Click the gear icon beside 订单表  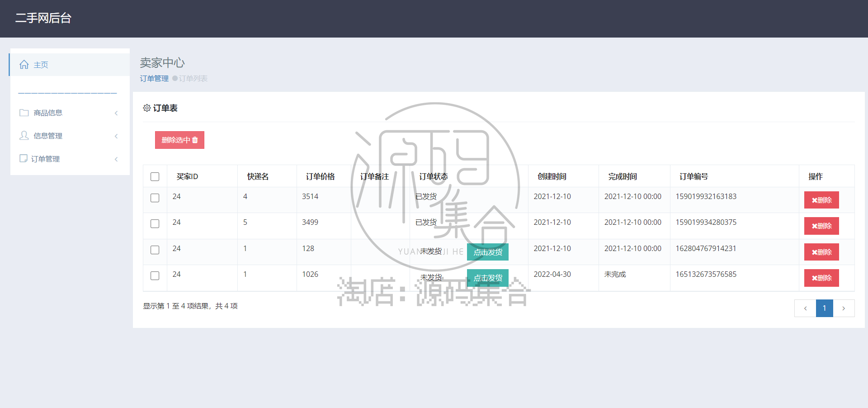pos(147,108)
